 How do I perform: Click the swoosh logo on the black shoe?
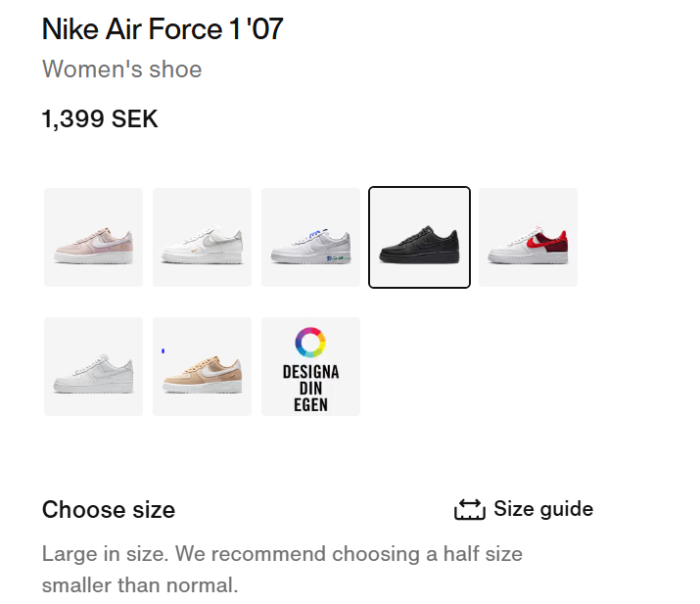[x=425, y=237]
